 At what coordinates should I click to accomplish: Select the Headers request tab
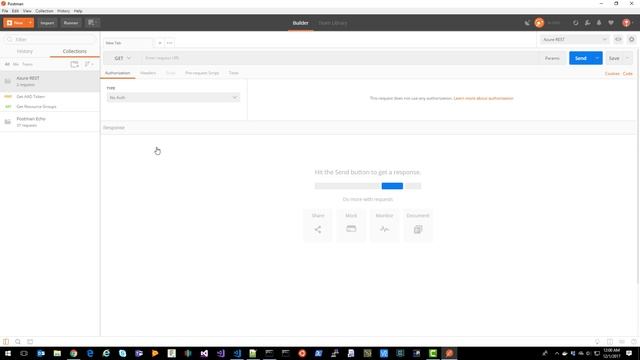click(x=148, y=73)
